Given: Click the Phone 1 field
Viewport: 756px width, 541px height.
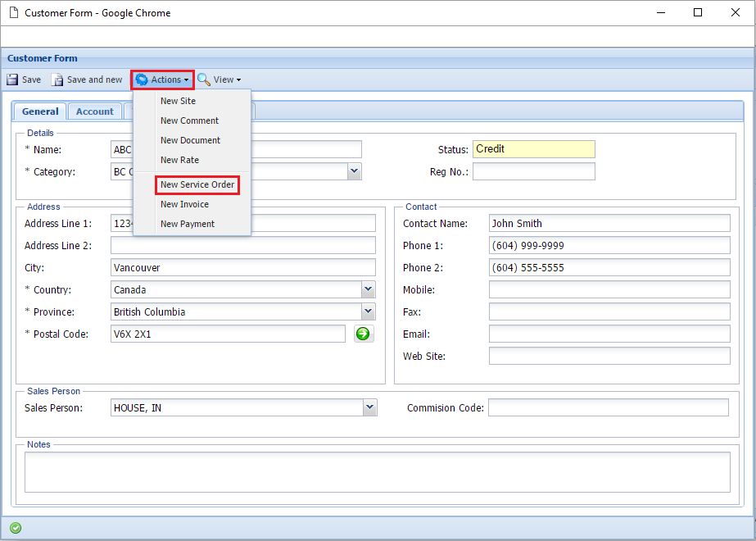Looking at the screenshot, I should coord(609,245).
